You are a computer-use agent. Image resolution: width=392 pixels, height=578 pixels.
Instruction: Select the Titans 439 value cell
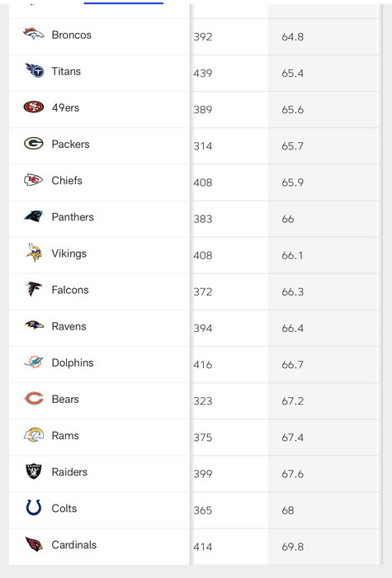tap(229, 73)
